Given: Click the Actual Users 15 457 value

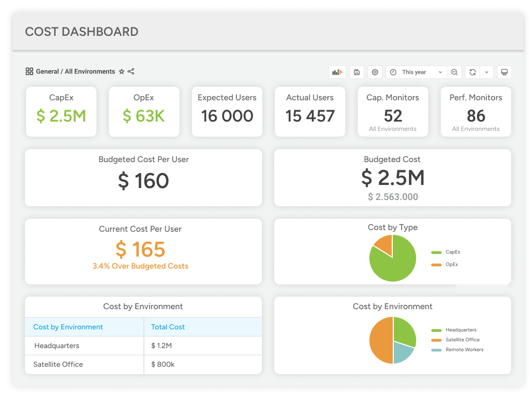Looking at the screenshot, I should tap(310, 116).
